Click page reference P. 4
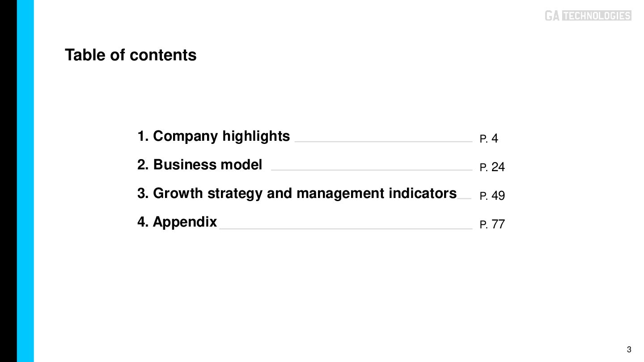Screen dimensions: 644x362 click(x=489, y=139)
